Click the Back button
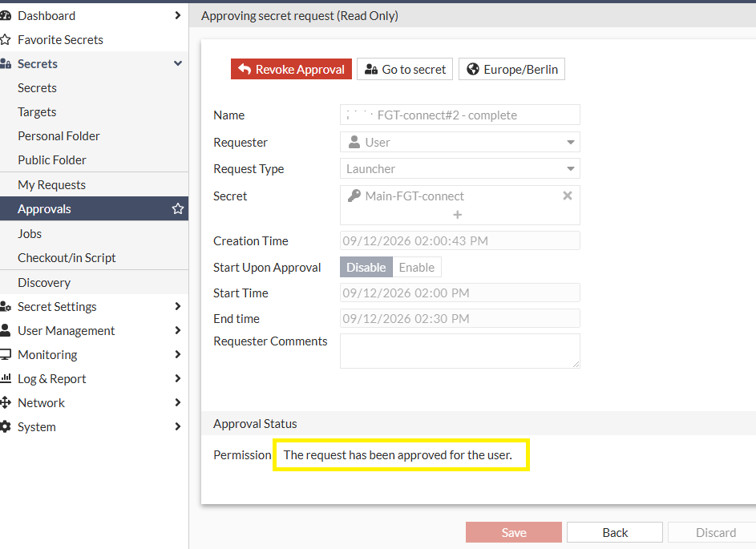 (615, 532)
